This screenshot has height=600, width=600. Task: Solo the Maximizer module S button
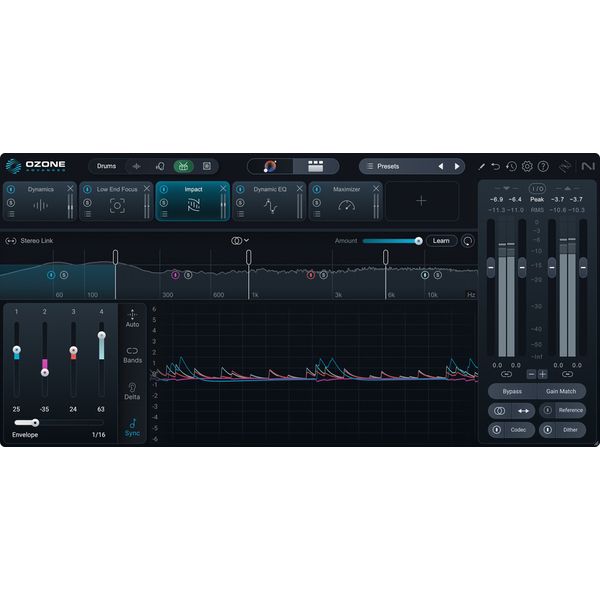tap(317, 202)
